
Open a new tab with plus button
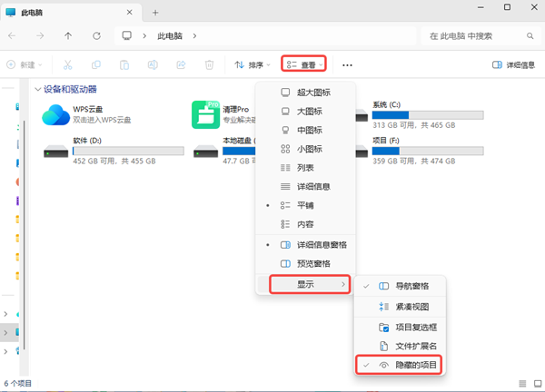(x=155, y=13)
